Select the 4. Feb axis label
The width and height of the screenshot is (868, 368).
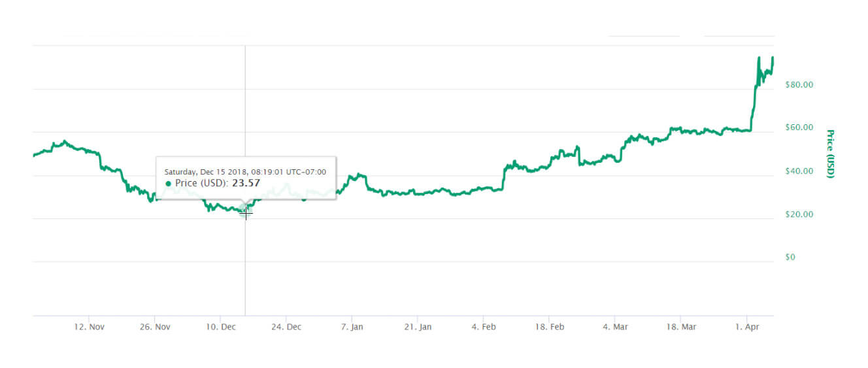click(x=484, y=327)
